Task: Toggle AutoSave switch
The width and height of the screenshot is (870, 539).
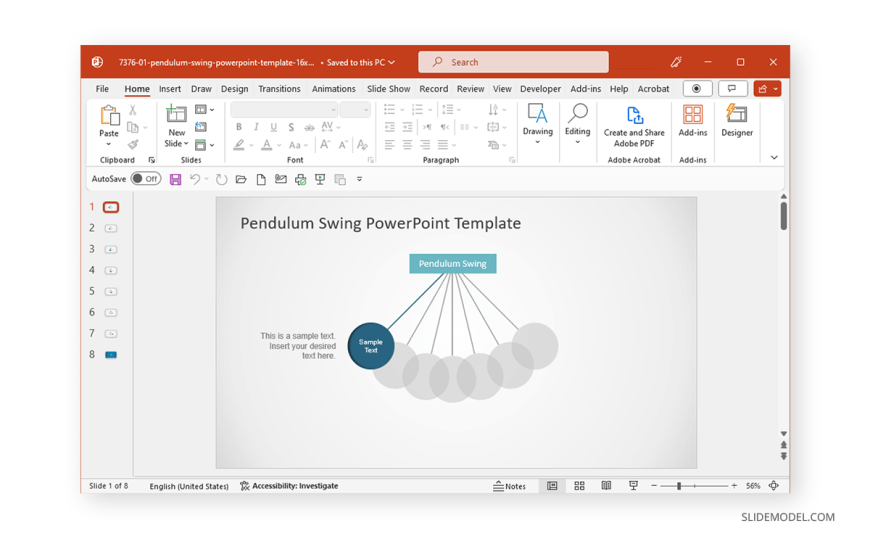Action: [146, 179]
